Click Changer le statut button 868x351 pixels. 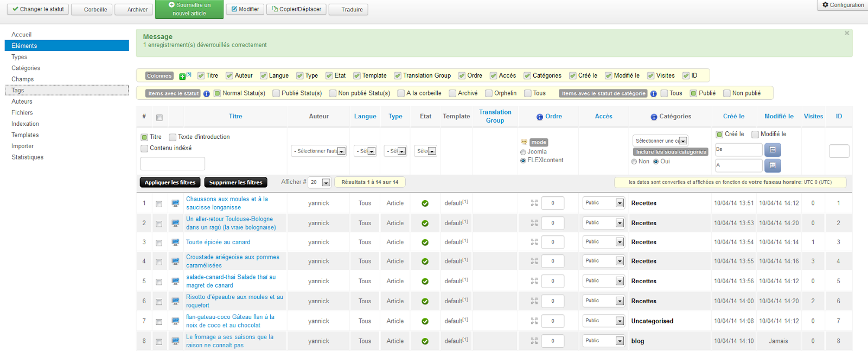coord(38,9)
